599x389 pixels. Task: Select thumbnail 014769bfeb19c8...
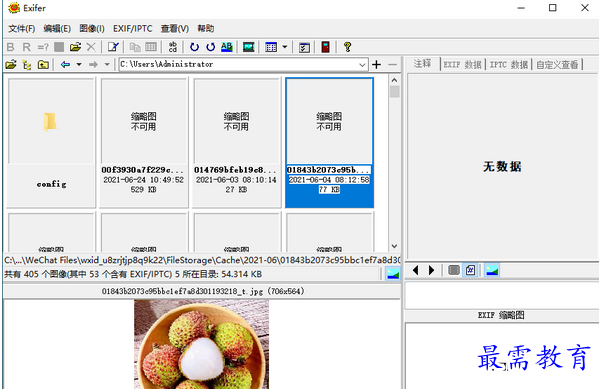pos(236,143)
